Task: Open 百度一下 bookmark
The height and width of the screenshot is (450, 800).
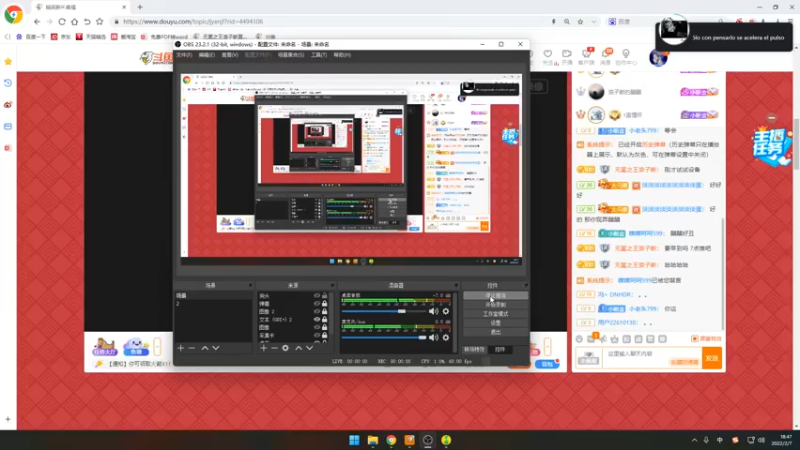Action: [31, 37]
